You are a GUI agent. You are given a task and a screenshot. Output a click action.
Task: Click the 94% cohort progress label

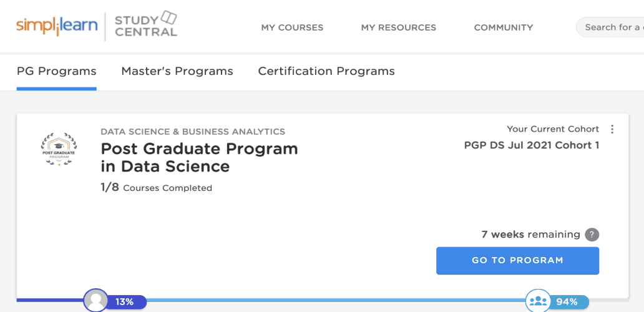[x=567, y=302]
